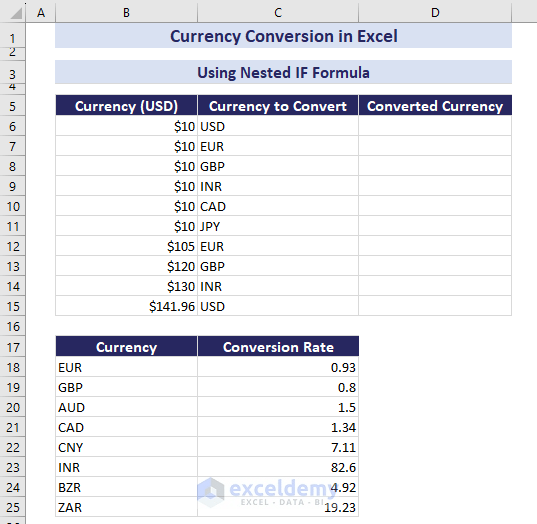Select the USD cell in row 6
537x524 pixels.
(278, 126)
